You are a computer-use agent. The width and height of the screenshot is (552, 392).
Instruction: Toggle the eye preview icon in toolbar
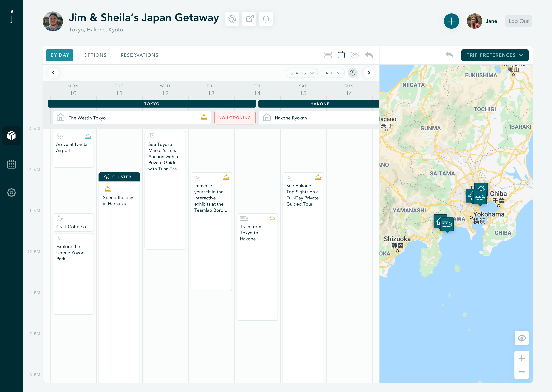(355, 55)
